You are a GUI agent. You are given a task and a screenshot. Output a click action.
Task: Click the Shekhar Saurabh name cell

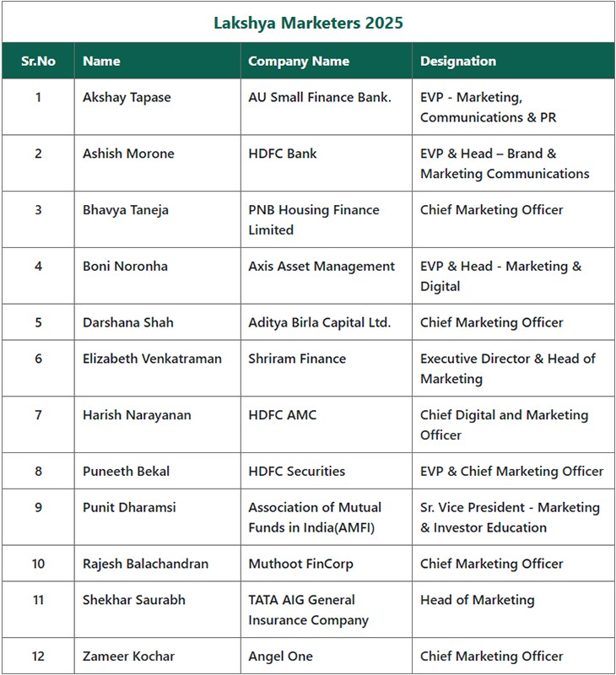[158, 609]
